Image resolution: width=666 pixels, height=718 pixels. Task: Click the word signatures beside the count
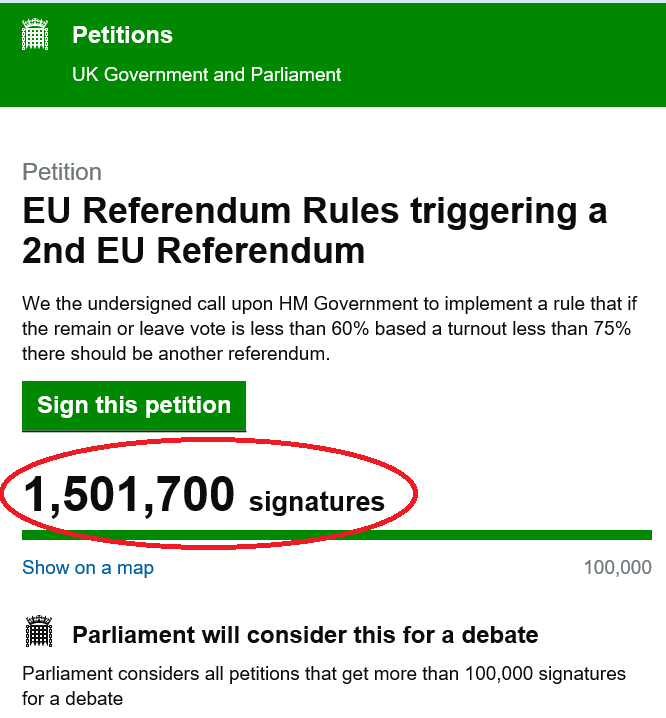pyautogui.click(x=316, y=501)
